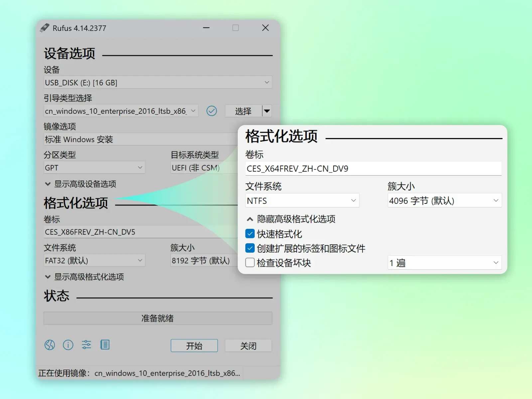Open the 目标系统类型 UEFI dropdown
This screenshot has width=532, height=399.
[x=204, y=168]
